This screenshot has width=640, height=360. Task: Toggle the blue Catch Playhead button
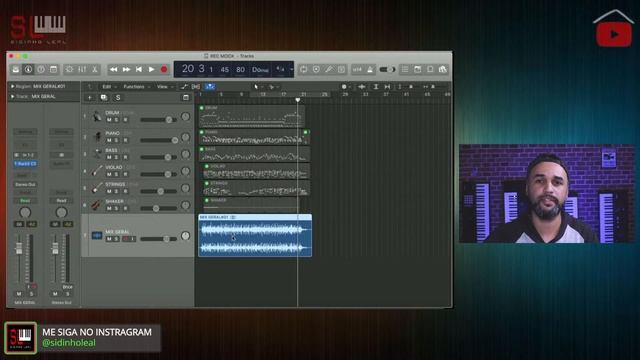(210, 87)
